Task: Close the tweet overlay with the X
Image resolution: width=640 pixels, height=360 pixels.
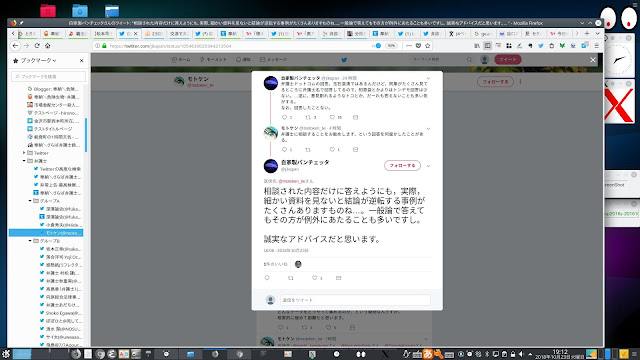Action: (593, 60)
